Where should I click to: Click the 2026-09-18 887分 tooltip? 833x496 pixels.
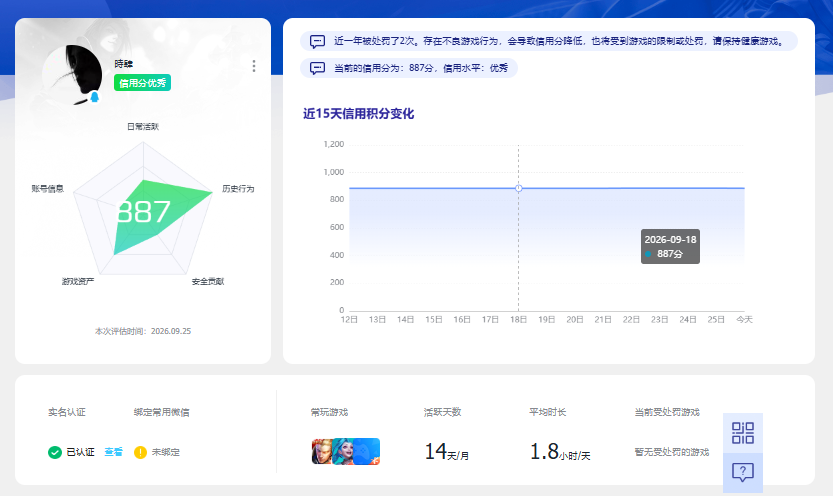pyautogui.click(x=670, y=246)
